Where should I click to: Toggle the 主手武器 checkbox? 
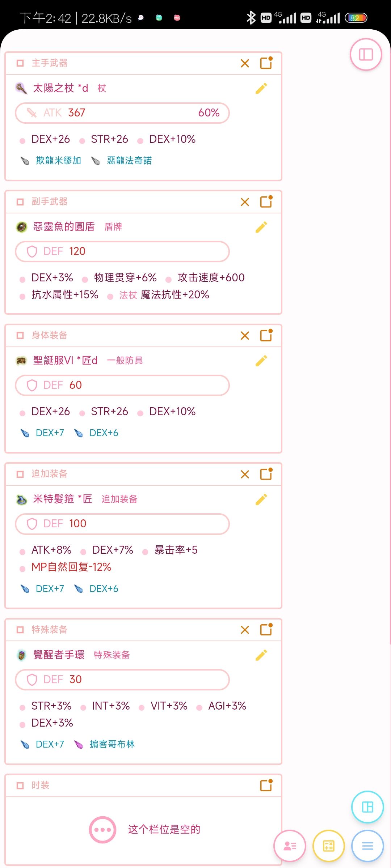point(20,63)
